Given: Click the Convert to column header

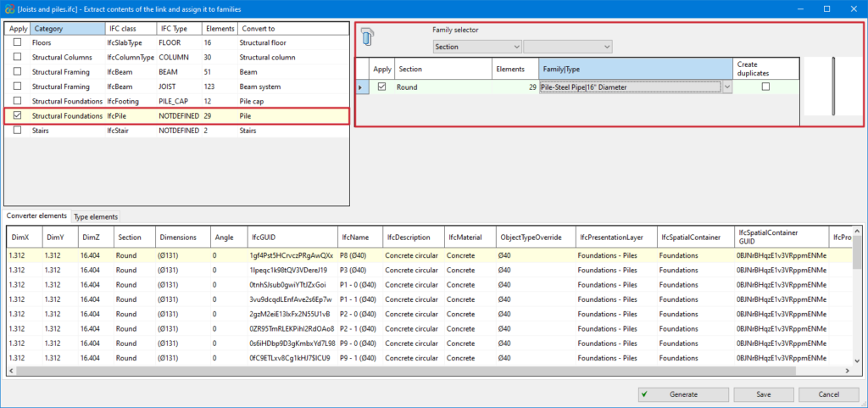Looking at the screenshot, I should 292,29.
